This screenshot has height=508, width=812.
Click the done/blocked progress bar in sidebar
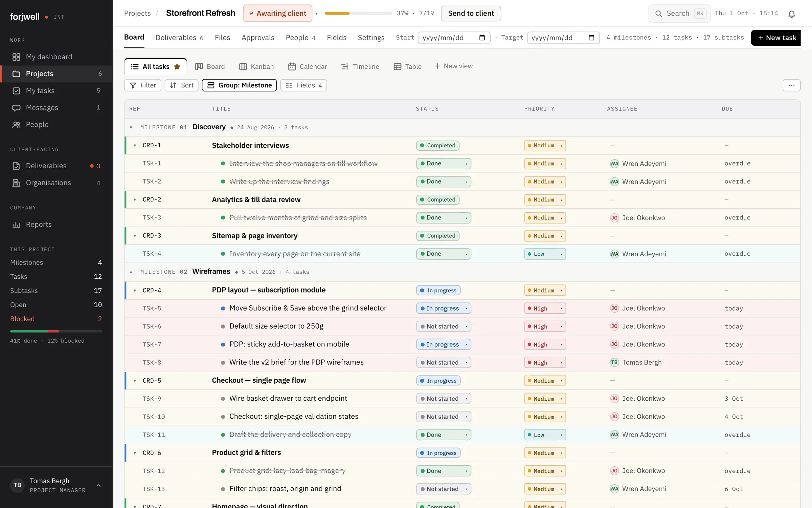(56, 331)
